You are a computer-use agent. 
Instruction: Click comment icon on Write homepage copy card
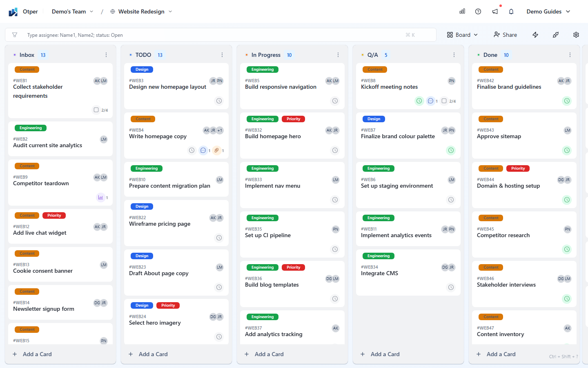(x=203, y=150)
